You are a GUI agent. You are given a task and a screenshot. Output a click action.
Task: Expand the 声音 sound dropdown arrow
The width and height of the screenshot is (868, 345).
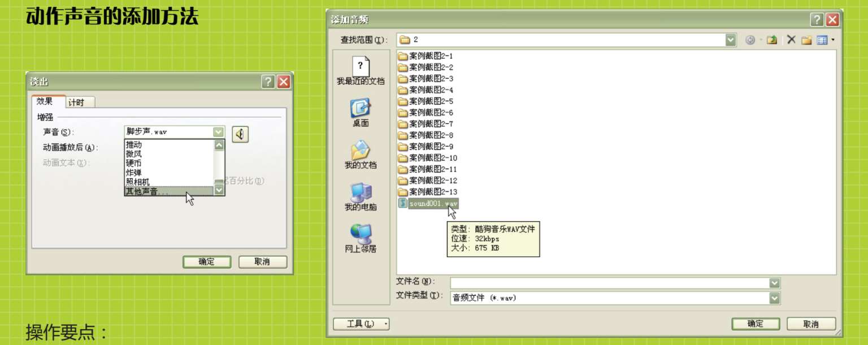pyautogui.click(x=219, y=132)
